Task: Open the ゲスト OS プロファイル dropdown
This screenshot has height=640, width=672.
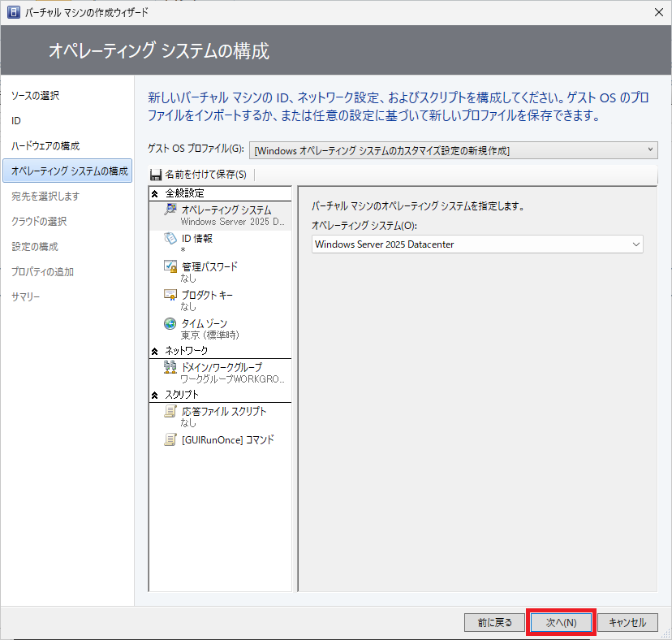Action: coord(453,150)
